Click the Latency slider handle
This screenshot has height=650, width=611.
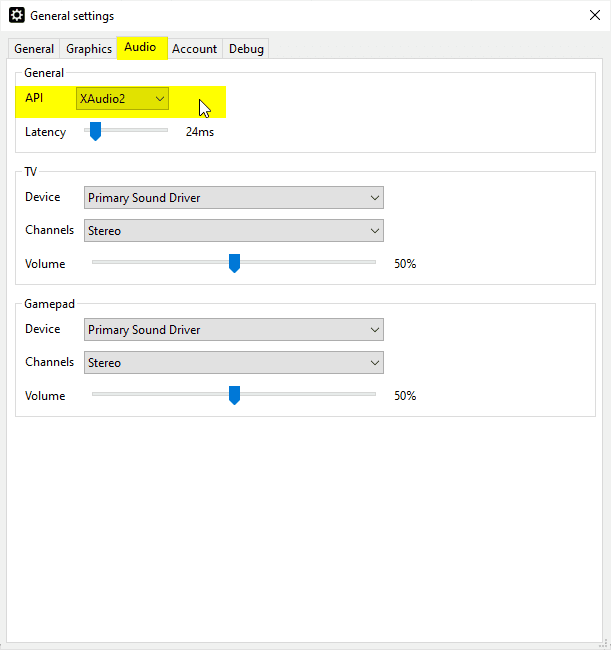tap(95, 131)
